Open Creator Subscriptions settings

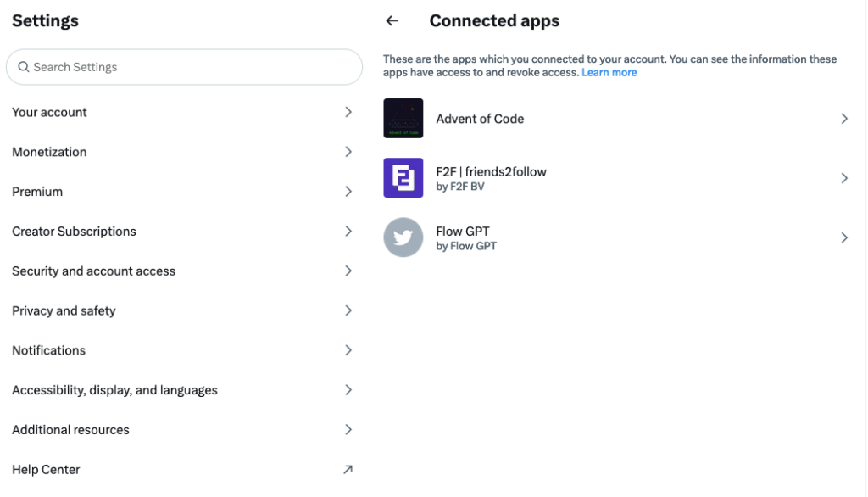click(x=74, y=232)
